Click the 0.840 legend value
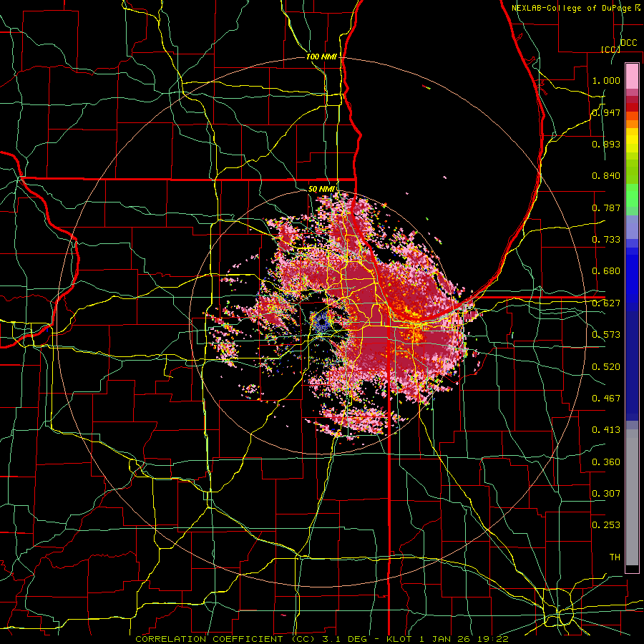Screen dimensions: 644x644 point(606,176)
